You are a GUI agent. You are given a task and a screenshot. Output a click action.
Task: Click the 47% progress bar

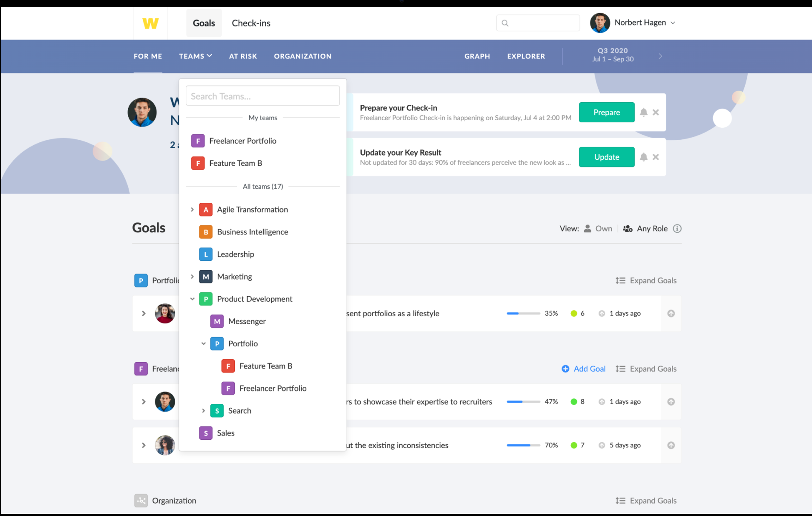point(523,401)
